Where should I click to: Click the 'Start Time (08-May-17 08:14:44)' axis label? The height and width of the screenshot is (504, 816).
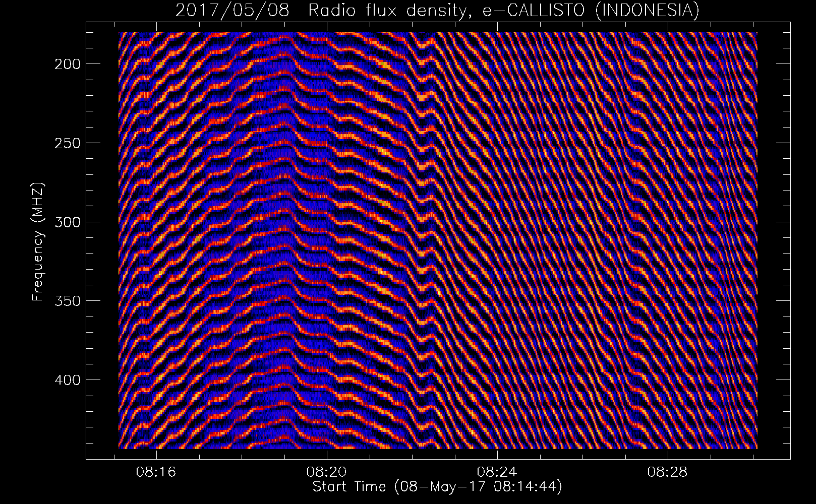(x=437, y=487)
